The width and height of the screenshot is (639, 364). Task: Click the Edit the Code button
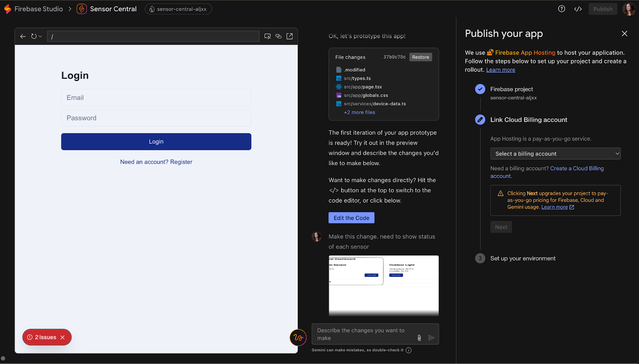point(351,218)
